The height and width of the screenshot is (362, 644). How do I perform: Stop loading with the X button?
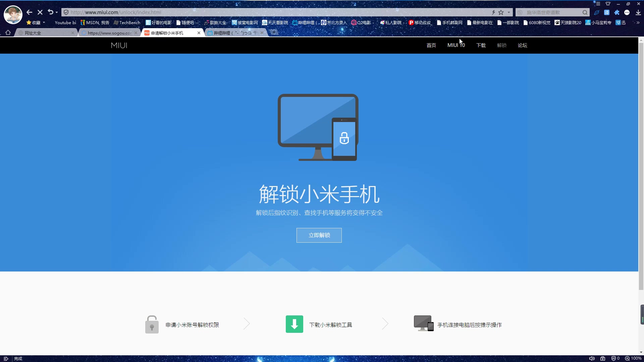point(40,12)
